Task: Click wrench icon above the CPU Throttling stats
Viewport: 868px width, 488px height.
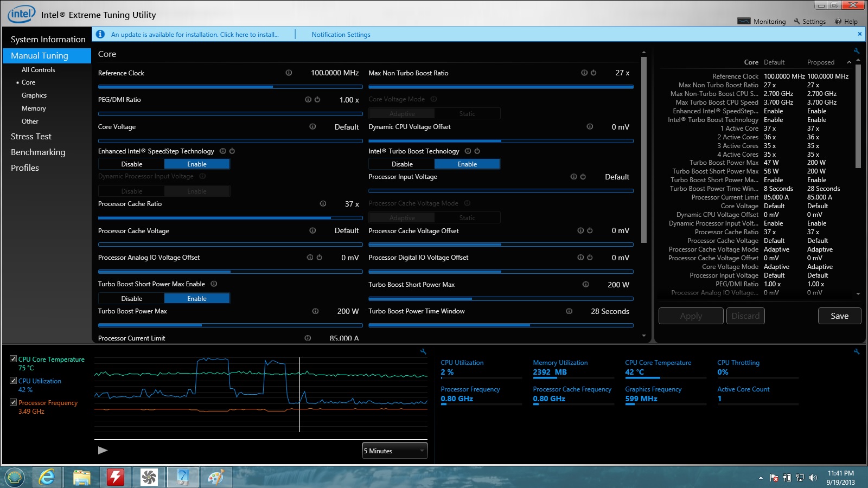Action: [857, 352]
